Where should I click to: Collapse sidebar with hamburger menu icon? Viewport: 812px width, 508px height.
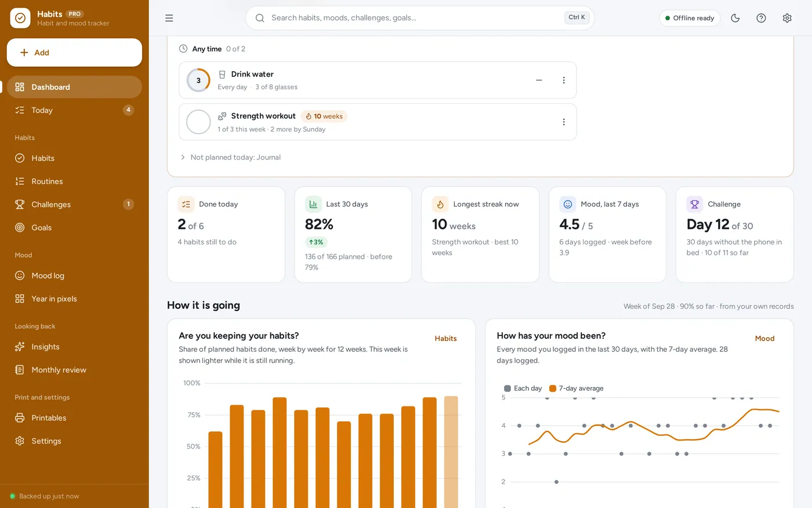click(169, 18)
